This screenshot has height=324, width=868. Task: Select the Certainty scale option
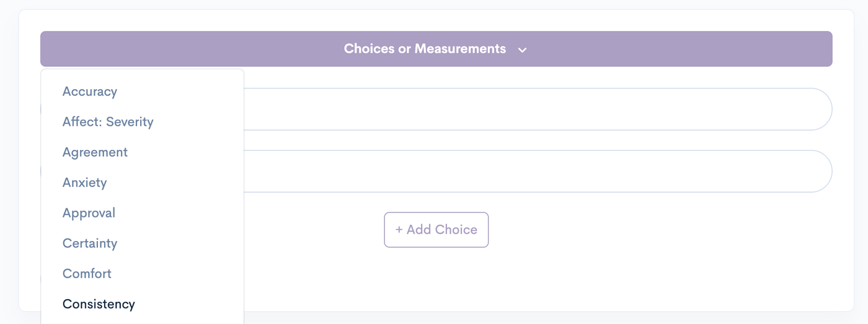point(90,243)
